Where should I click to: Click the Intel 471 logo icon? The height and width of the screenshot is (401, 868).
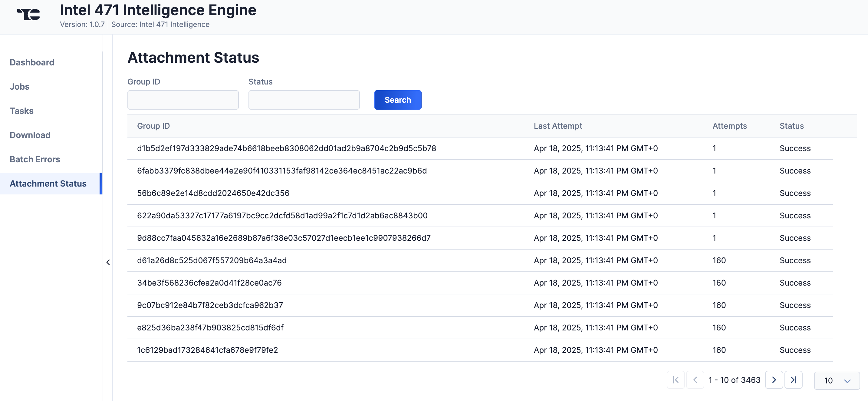pyautogui.click(x=29, y=15)
